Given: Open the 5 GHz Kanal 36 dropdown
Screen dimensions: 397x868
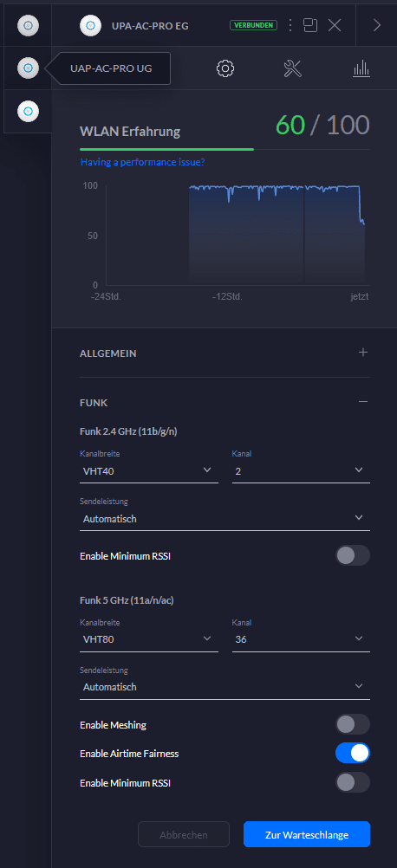Looking at the screenshot, I should 301,638.
